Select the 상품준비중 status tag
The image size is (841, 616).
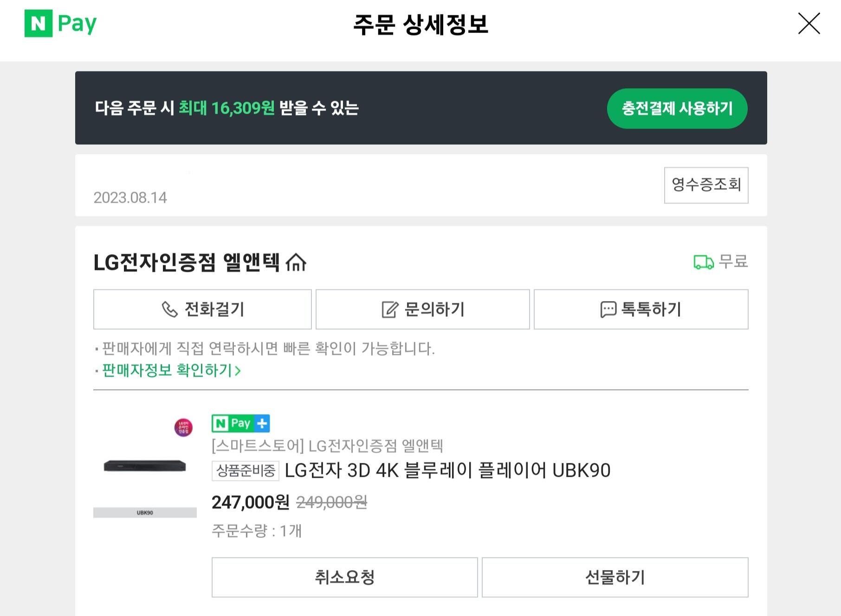click(x=246, y=471)
